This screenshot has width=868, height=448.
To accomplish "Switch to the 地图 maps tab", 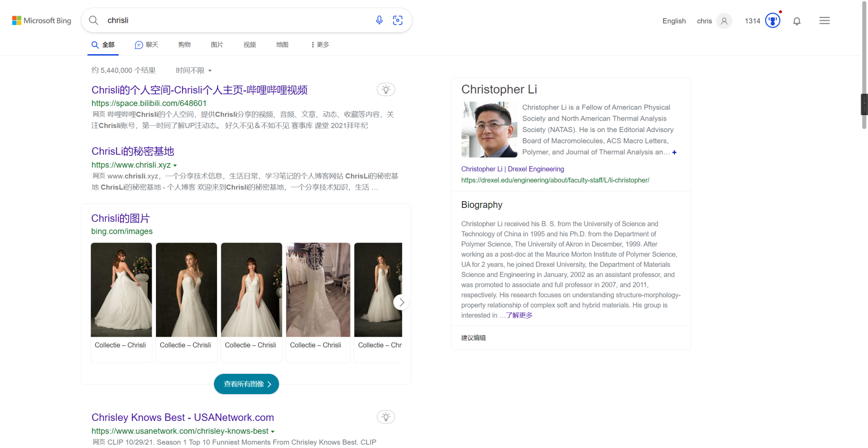I will click(282, 44).
